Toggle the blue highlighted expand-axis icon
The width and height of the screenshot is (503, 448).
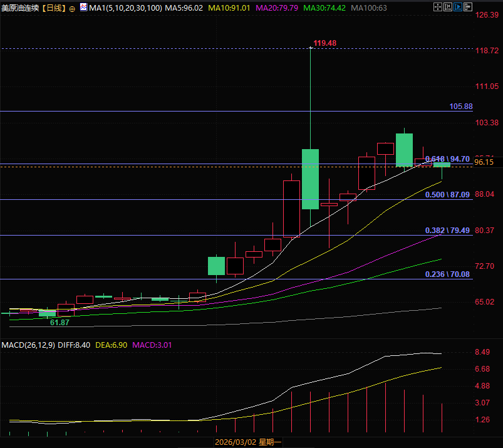pos(458,7)
